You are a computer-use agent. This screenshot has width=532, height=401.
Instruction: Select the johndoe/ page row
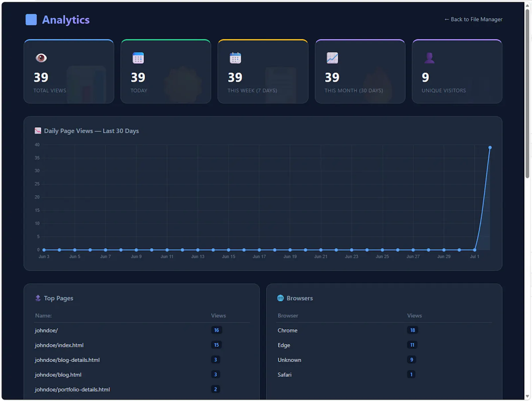(x=142, y=330)
